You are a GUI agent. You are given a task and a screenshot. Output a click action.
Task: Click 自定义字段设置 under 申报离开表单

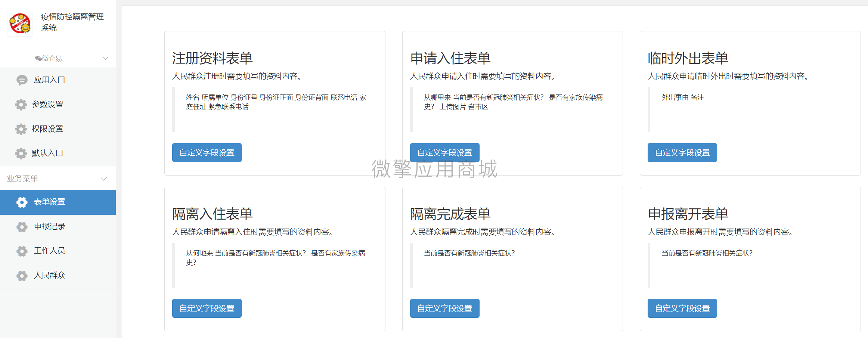pos(682,308)
